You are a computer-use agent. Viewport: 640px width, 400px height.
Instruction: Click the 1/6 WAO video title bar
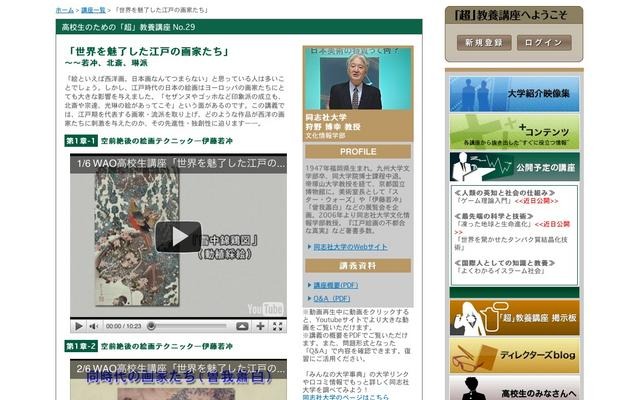[178, 164]
